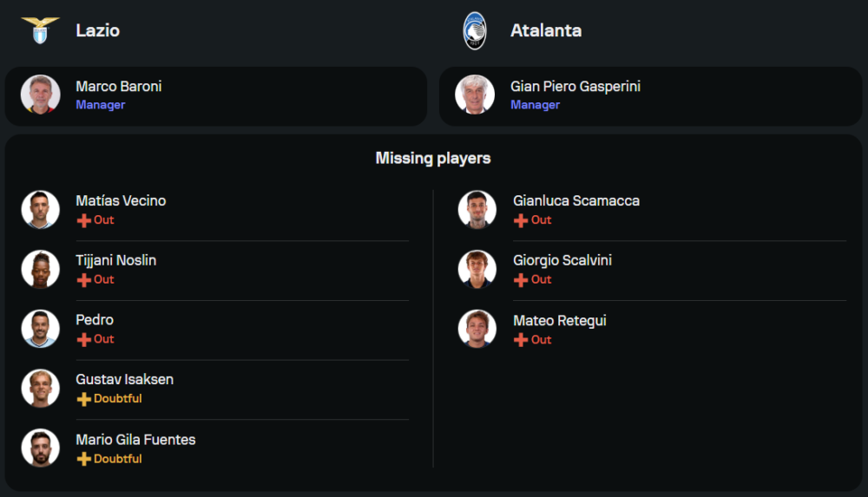Open Gian Piero Gasperini's manager photo
This screenshot has width=868, height=497.
(475, 95)
